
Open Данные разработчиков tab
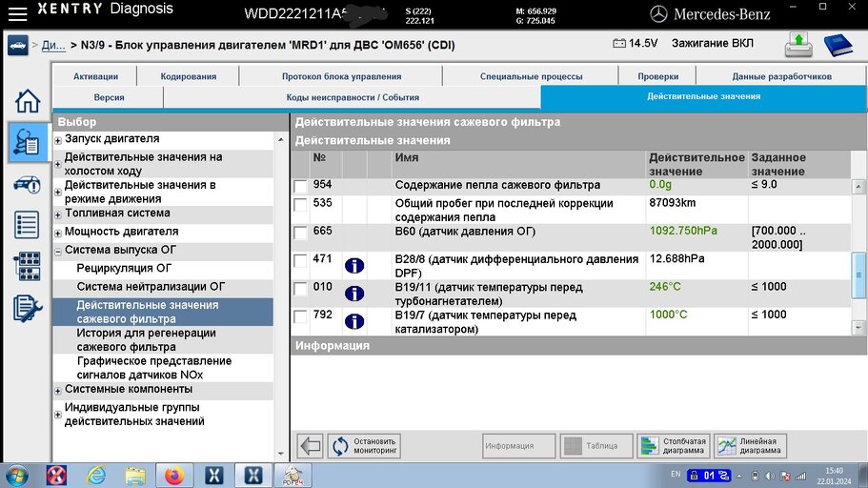click(781, 76)
